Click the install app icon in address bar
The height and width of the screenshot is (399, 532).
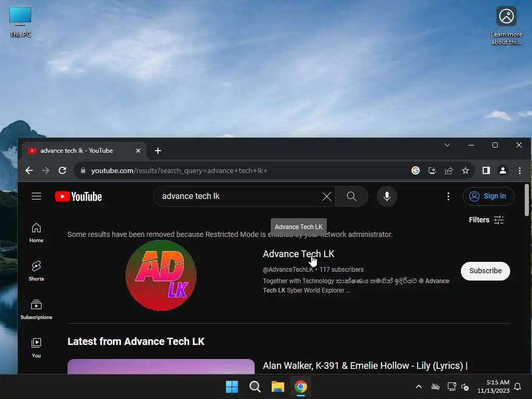pos(432,170)
